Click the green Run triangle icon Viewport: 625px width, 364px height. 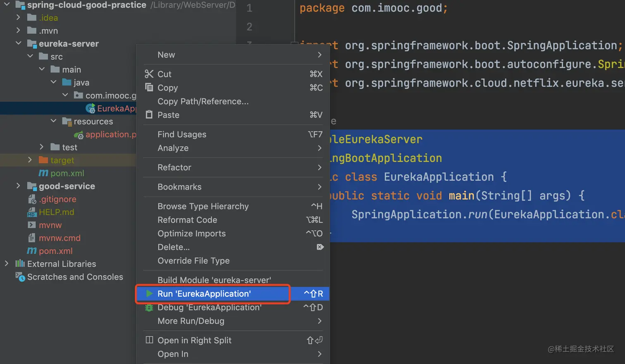[149, 293]
